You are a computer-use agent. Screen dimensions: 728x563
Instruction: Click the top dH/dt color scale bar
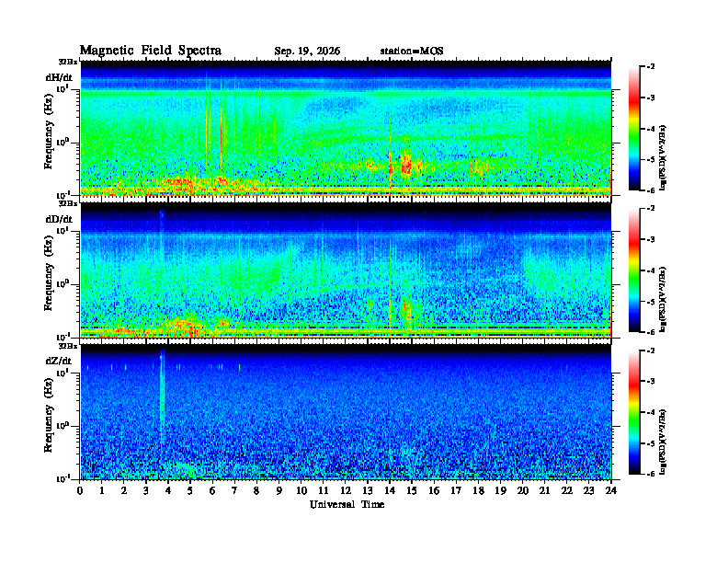pyautogui.click(x=633, y=128)
